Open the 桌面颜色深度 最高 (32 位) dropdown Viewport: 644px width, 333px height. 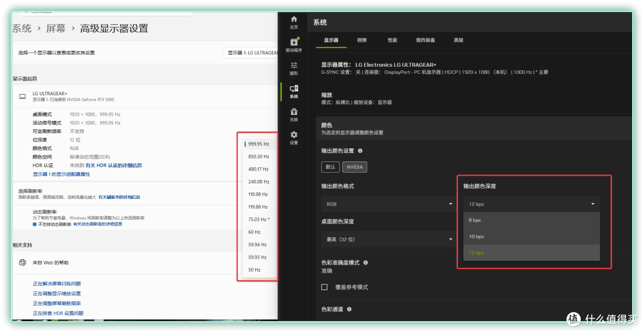point(388,239)
